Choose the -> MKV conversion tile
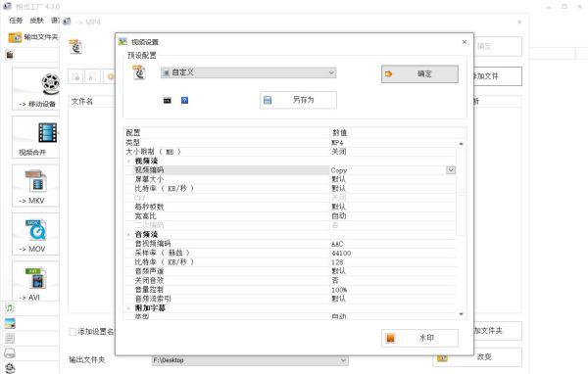This screenshot has height=374, width=588. click(36, 186)
